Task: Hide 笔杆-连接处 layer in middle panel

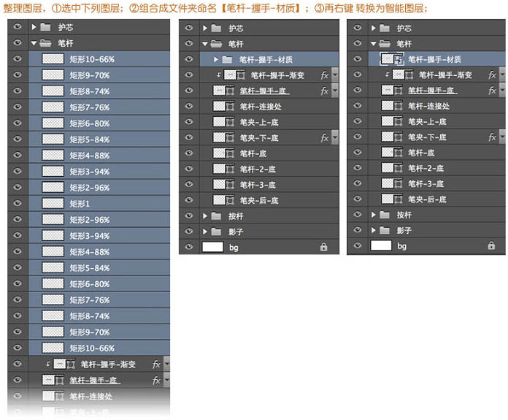Action: point(189,106)
